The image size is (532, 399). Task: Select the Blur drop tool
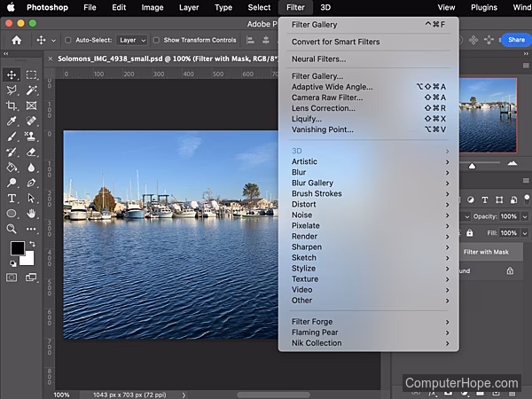point(31,168)
